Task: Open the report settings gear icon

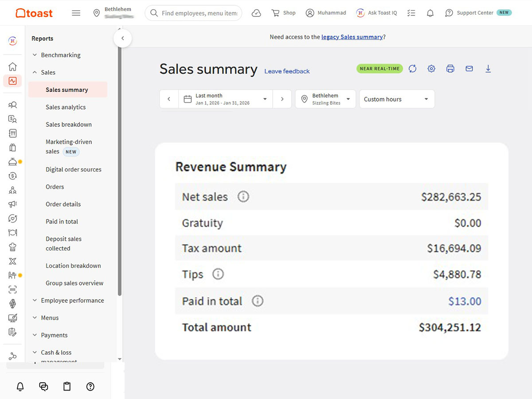Action: tap(431, 69)
